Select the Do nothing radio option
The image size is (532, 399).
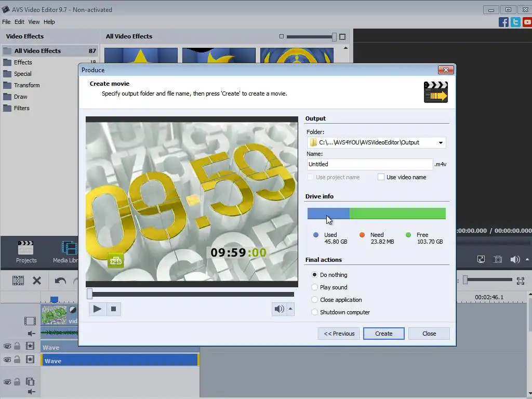point(314,274)
